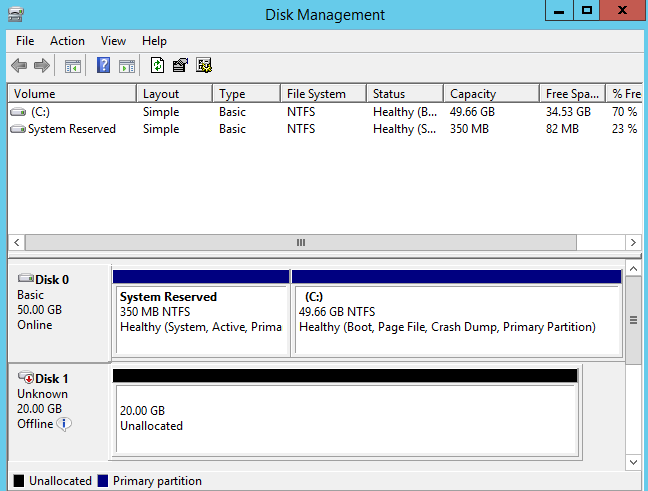Click the Back arrow toolbar icon
Image resolution: width=648 pixels, height=491 pixels.
[x=18, y=66]
